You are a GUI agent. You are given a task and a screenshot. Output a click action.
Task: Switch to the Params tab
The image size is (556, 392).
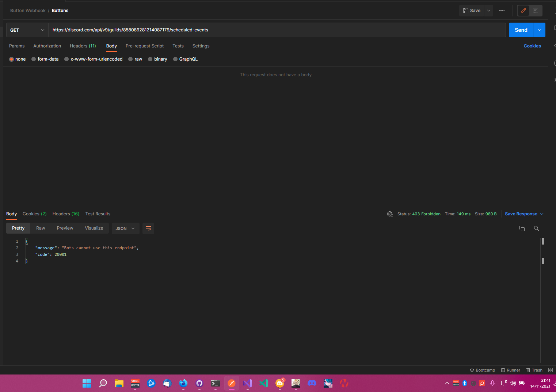17,46
